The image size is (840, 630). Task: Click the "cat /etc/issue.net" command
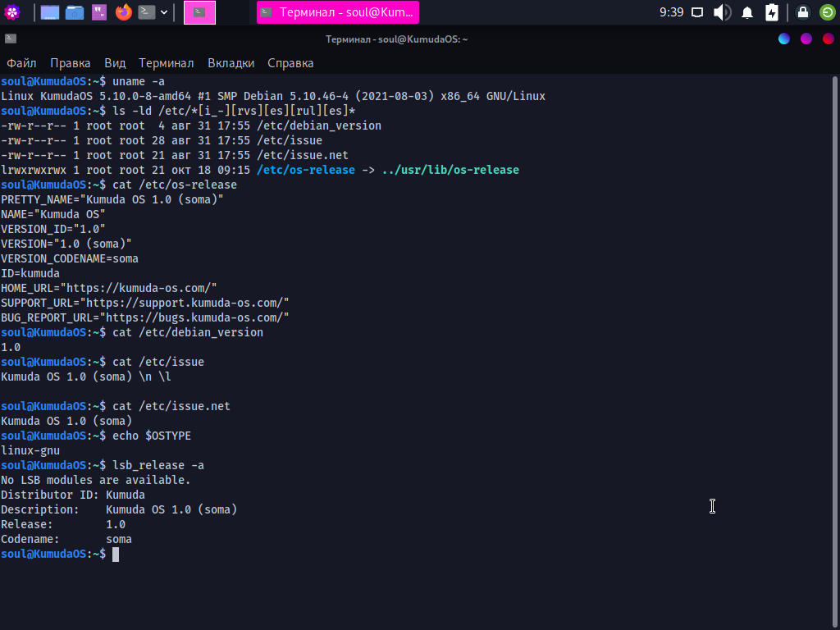(x=171, y=407)
